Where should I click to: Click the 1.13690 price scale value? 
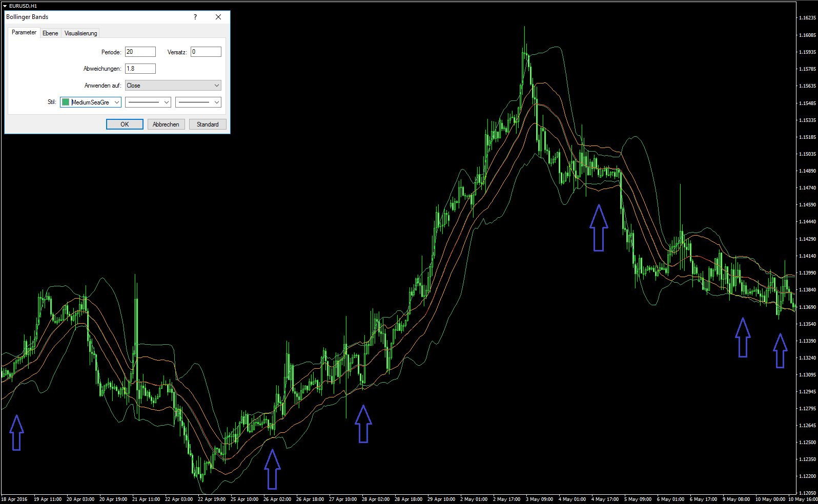807,307
